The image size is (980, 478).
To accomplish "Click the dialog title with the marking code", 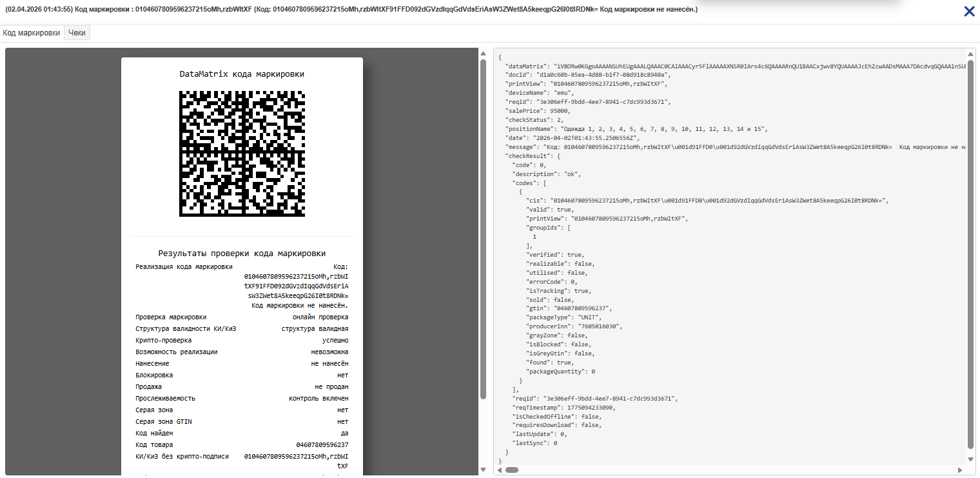I will click(351, 10).
